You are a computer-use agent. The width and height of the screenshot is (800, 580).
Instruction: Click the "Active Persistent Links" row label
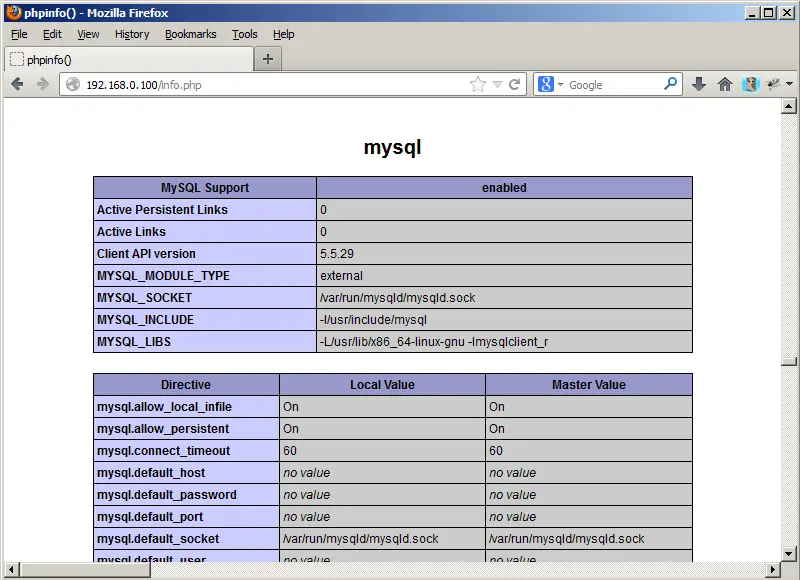pos(162,210)
